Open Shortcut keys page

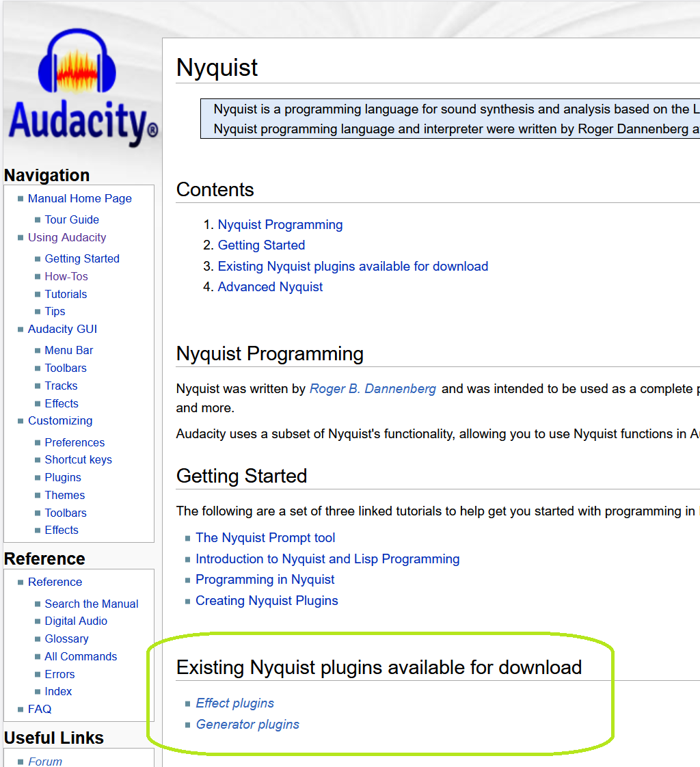tap(78, 459)
